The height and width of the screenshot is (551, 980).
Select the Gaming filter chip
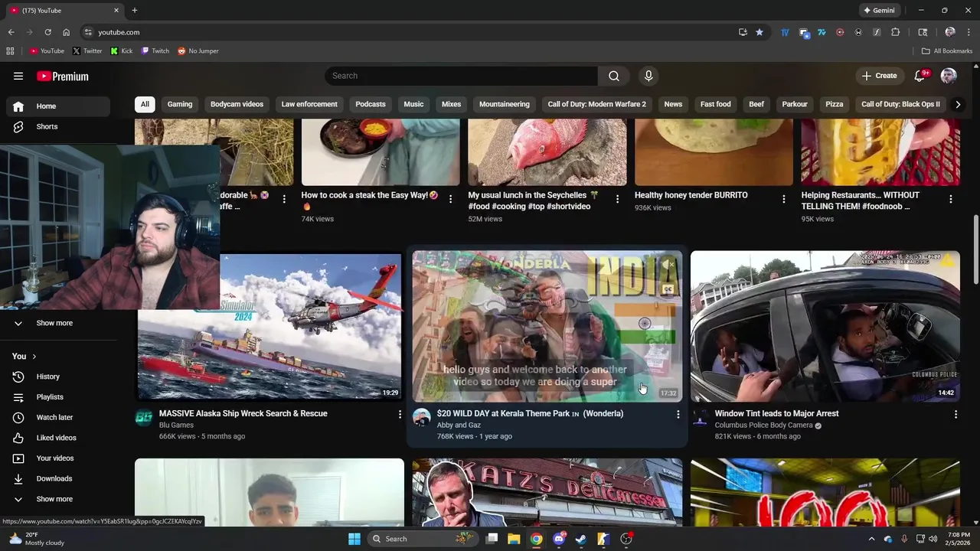coord(180,104)
